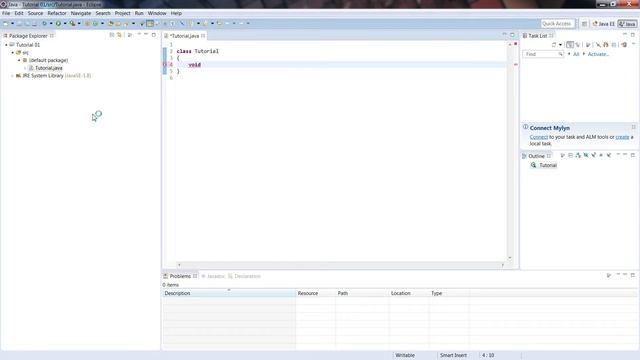Image resolution: width=640 pixels, height=360 pixels.
Task: Click the green Run toolbar button
Action: click(x=58, y=24)
